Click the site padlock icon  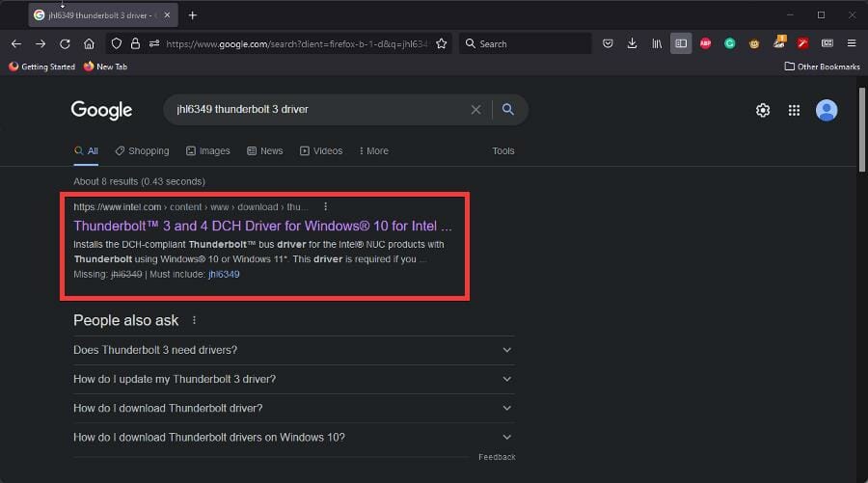tap(135, 43)
